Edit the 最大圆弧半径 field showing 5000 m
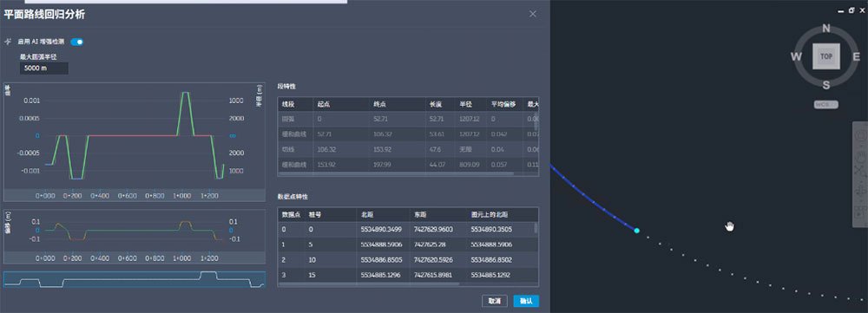The width and height of the screenshot is (868, 313). [x=43, y=68]
